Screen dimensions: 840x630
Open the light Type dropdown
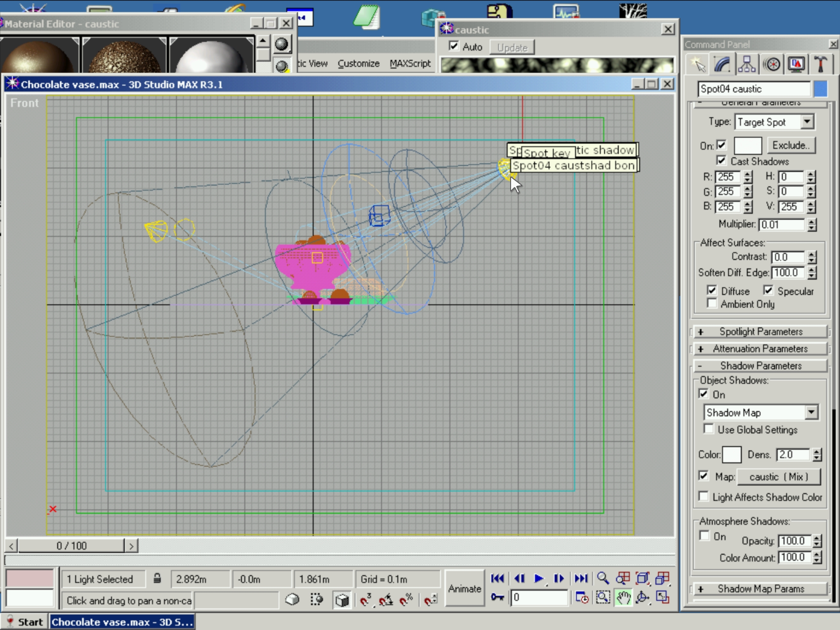[807, 122]
